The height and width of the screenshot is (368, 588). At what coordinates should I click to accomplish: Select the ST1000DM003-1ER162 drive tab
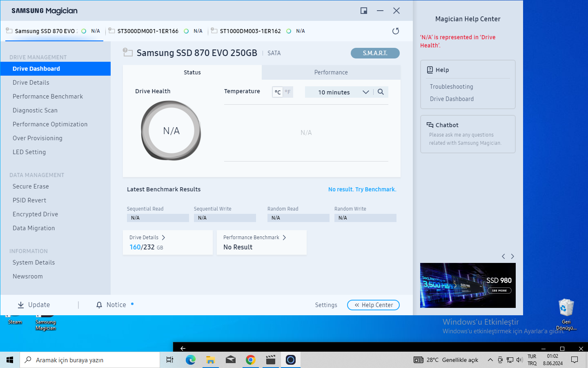click(x=258, y=31)
